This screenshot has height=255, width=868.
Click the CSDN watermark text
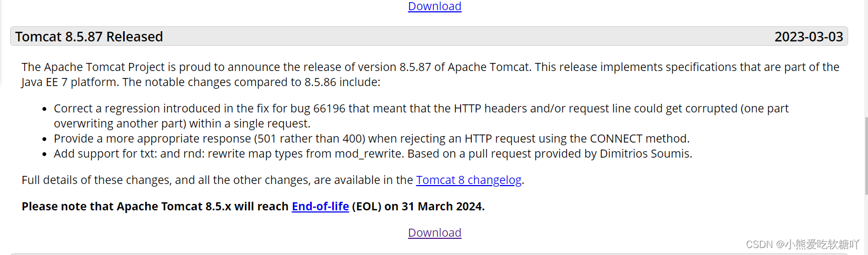(x=802, y=244)
